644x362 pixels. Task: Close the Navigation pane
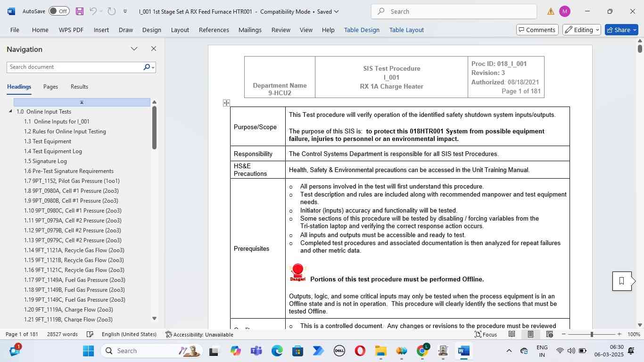click(153, 49)
